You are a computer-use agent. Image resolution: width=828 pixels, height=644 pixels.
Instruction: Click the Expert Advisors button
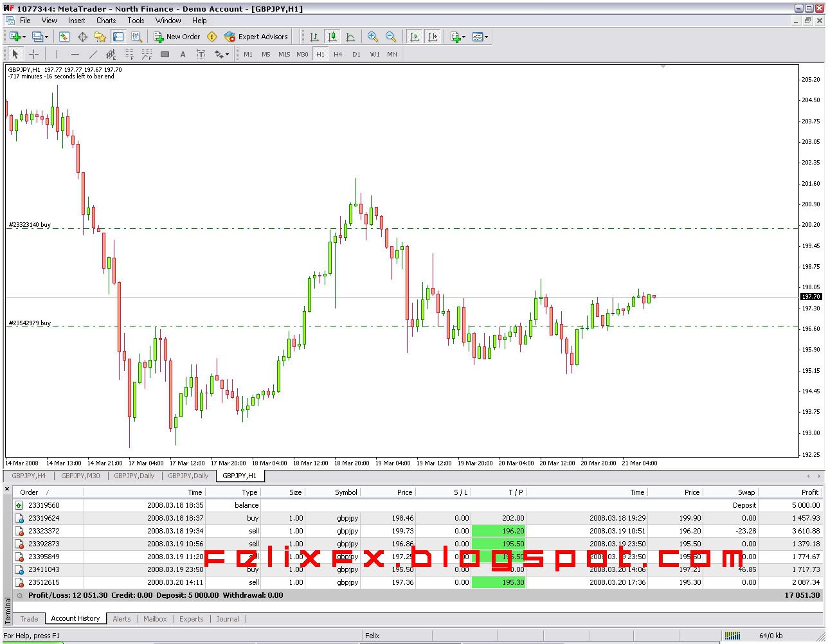pyautogui.click(x=256, y=37)
